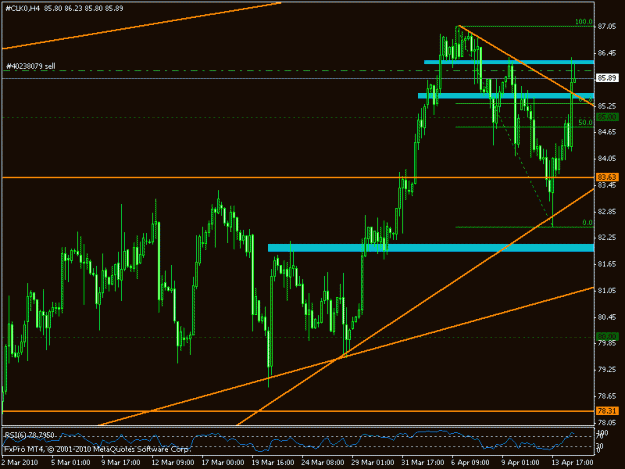Click the #CLK0,H4 symbol title text
Viewport: 625px width, 469px height.
[x=22, y=8]
